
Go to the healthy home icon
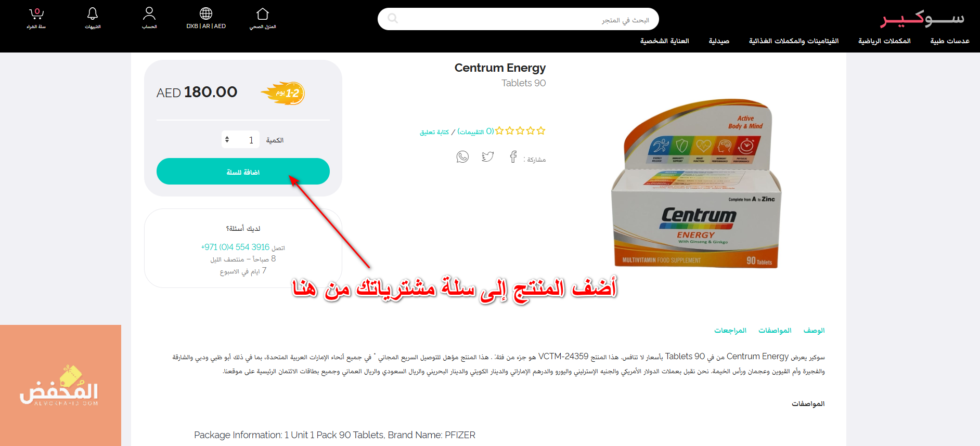263,14
